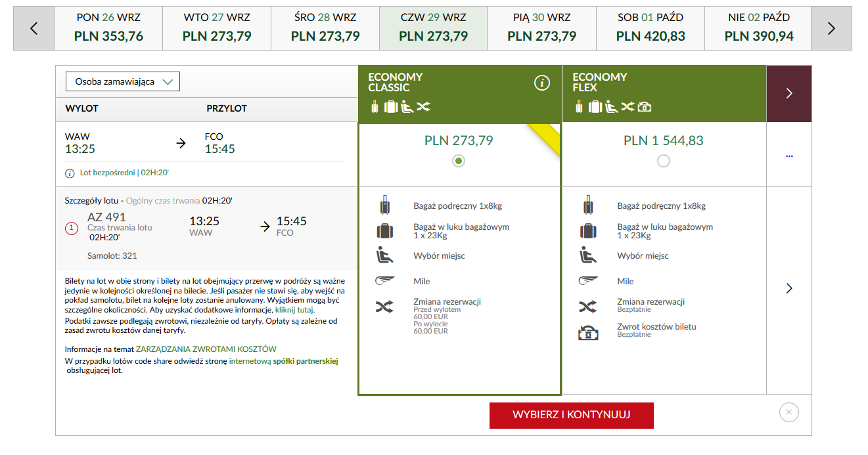Click direct flight info icon near Lot bezpośredni

click(x=70, y=173)
